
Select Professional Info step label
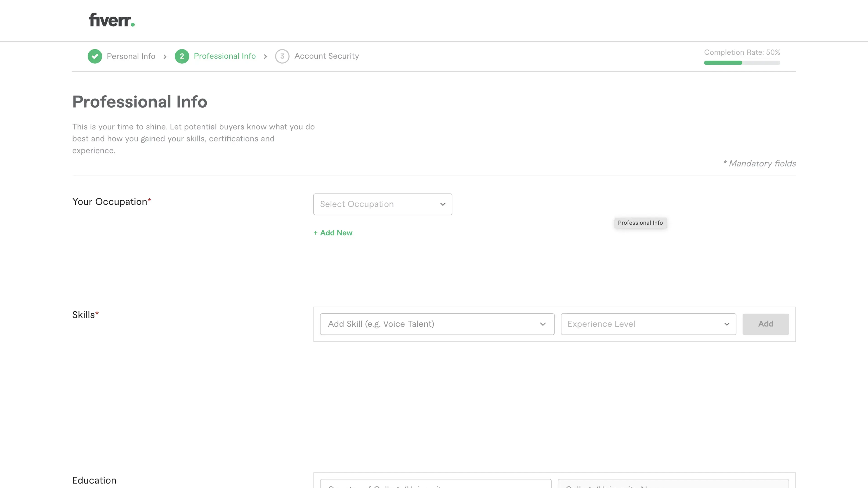224,56
